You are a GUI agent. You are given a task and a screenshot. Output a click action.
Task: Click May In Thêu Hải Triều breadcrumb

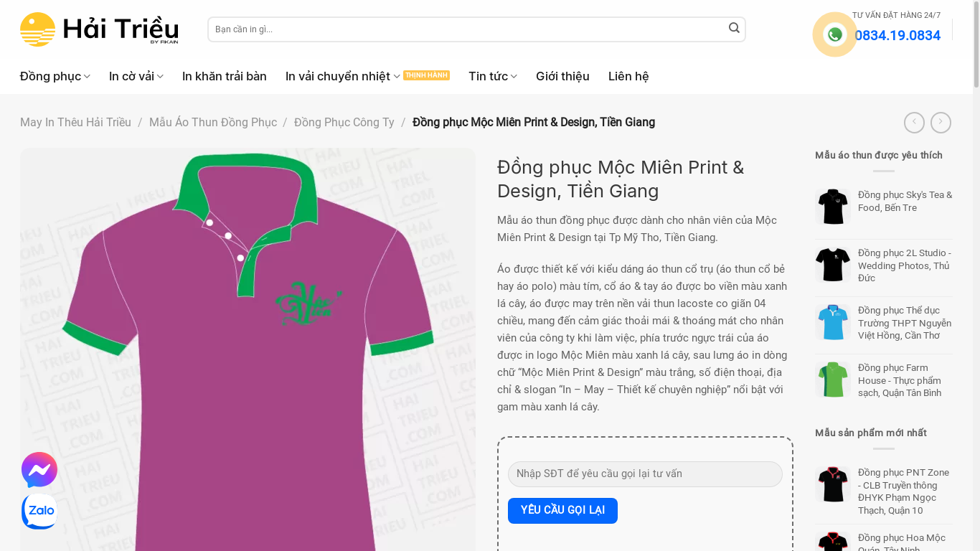[75, 123]
